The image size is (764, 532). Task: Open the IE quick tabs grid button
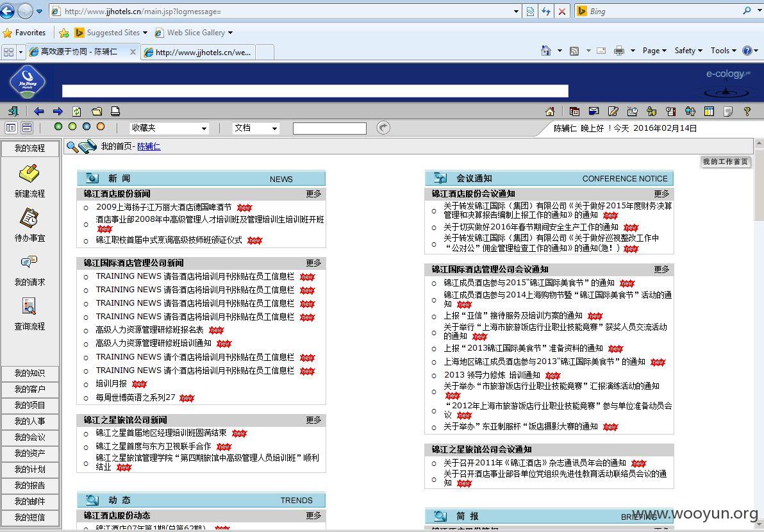pos(9,52)
